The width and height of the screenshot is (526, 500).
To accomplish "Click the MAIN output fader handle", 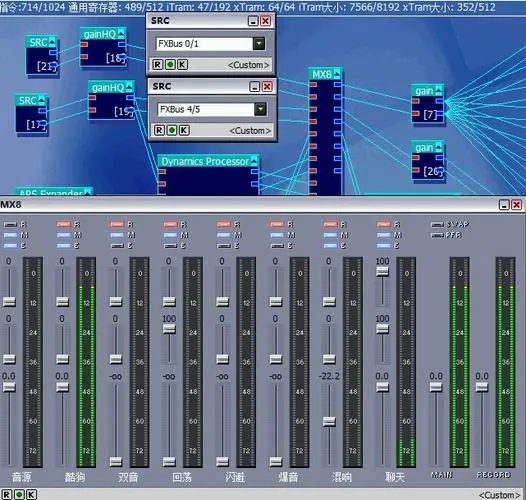I will (x=436, y=387).
